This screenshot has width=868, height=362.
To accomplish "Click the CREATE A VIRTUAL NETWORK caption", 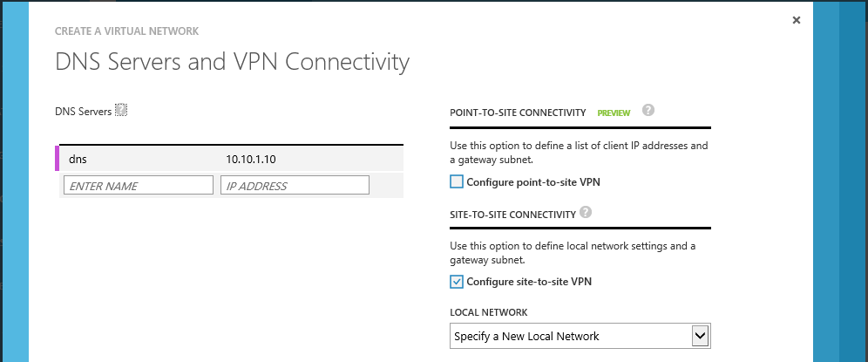I will pyautogui.click(x=127, y=31).
